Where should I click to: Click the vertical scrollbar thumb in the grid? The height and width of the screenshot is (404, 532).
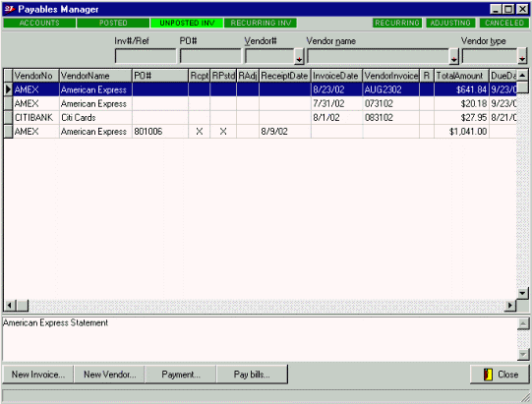[x=522, y=87]
